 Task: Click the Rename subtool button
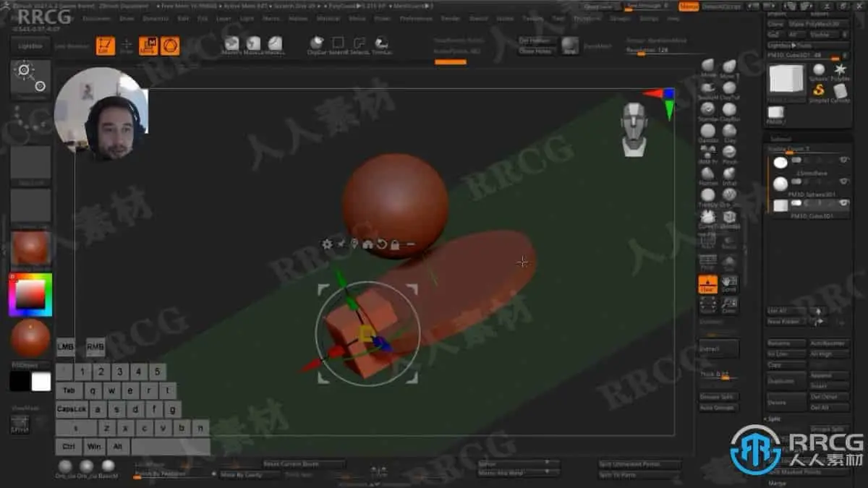[x=786, y=343]
